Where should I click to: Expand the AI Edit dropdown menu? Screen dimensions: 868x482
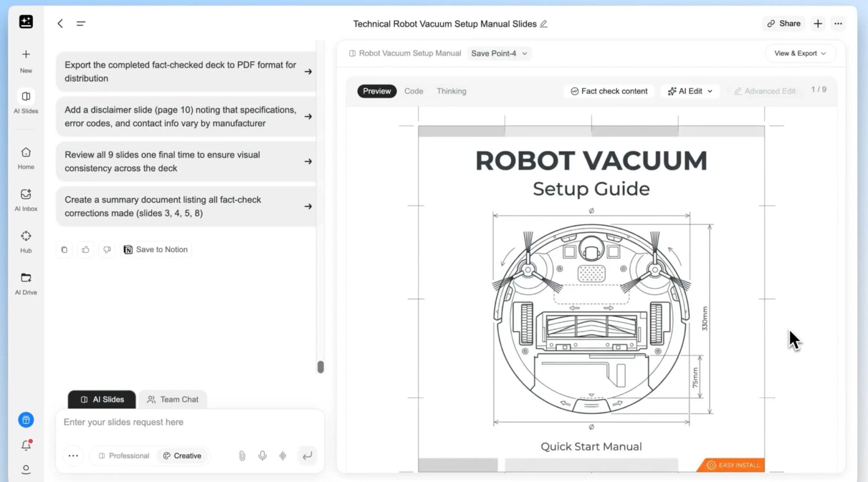point(690,91)
